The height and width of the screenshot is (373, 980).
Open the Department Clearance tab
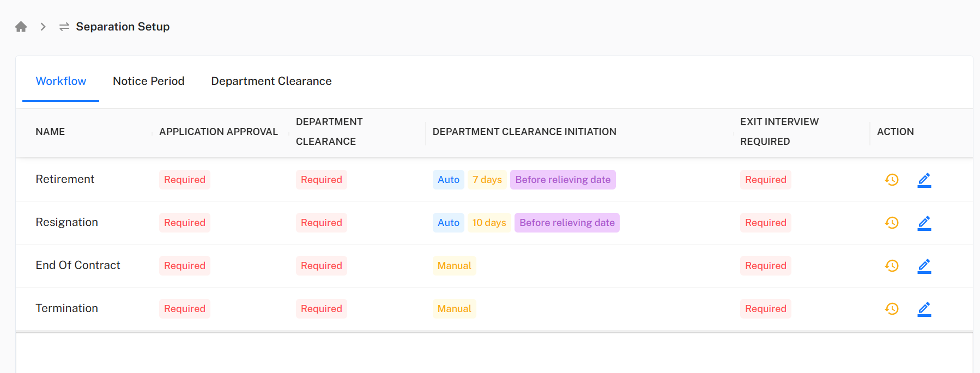click(271, 81)
